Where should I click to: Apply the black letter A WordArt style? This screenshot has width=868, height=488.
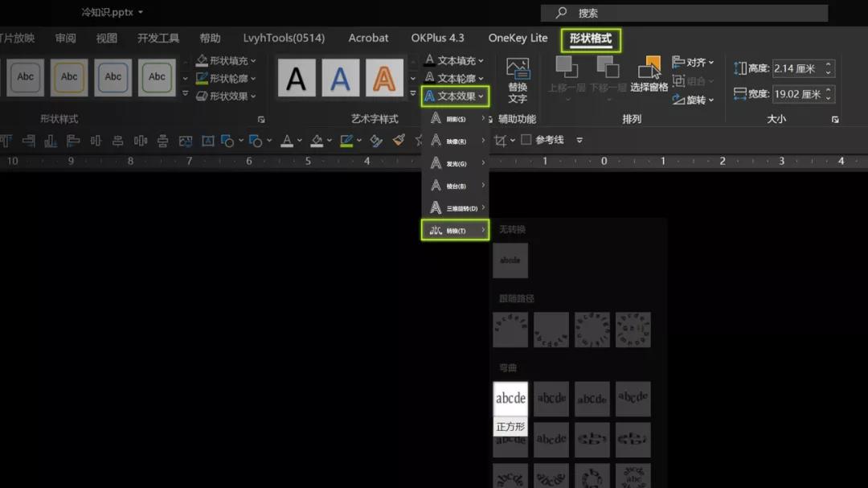pos(296,78)
